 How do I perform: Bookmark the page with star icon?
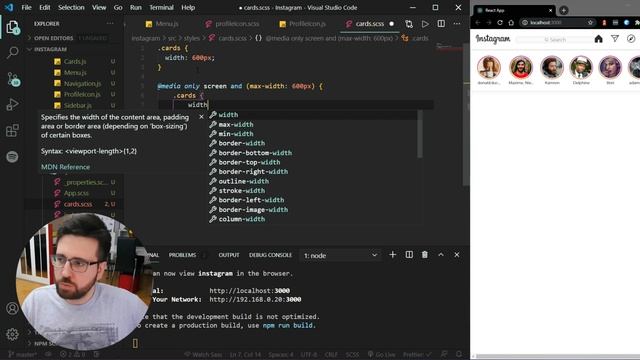tap(590, 23)
